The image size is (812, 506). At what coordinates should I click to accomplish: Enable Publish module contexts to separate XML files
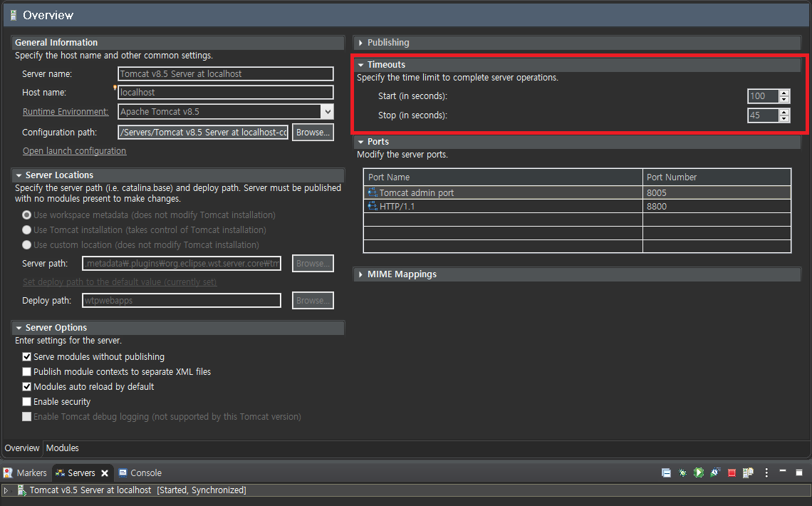point(27,372)
